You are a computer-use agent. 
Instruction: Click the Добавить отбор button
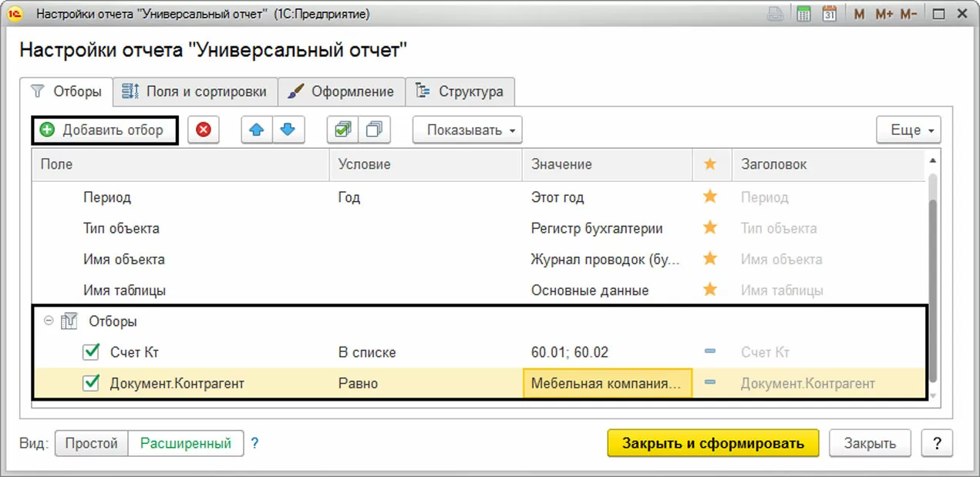point(104,130)
